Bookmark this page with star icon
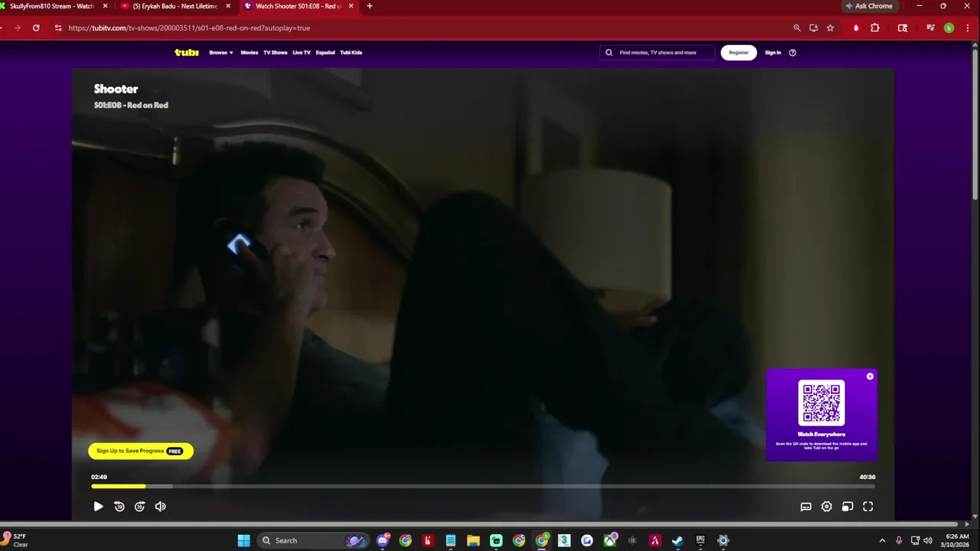Screen dimensions: 980x551 pyautogui.click(x=830, y=28)
